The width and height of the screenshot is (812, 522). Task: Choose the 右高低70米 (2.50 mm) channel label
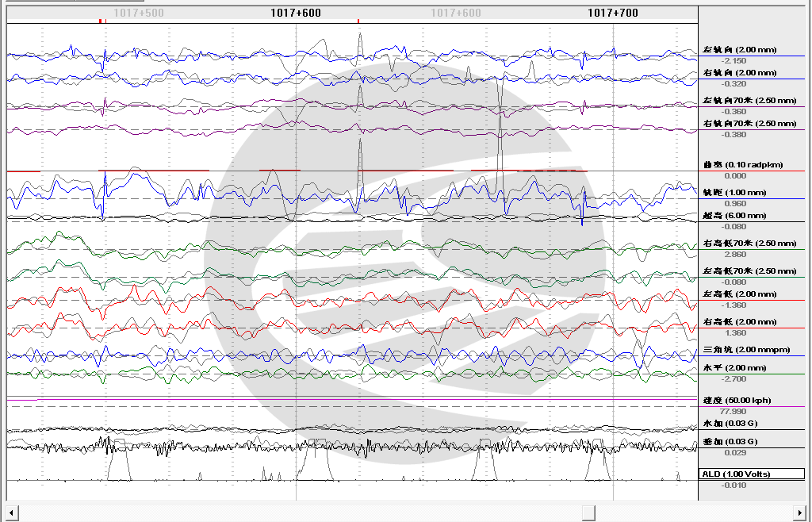point(749,244)
